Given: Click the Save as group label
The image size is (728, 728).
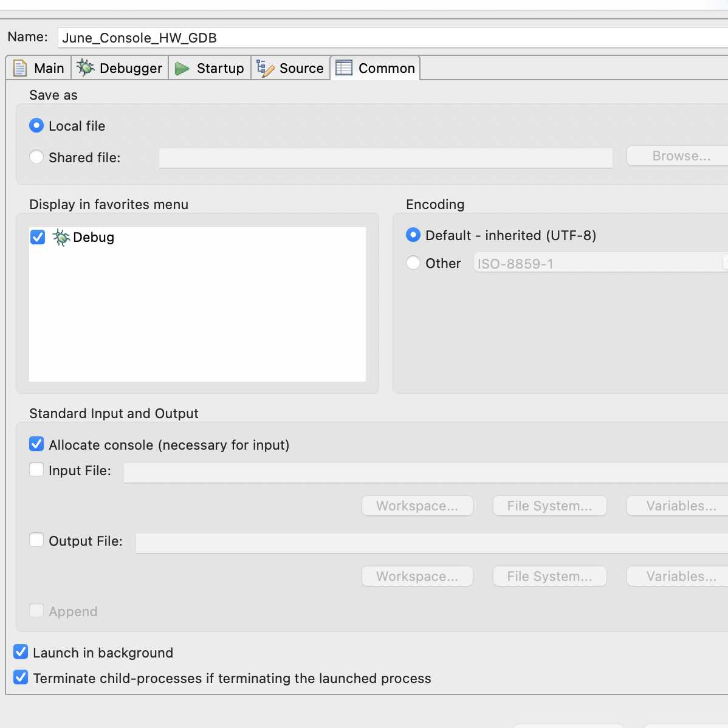Looking at the screenshot, I should click(53, 95).
